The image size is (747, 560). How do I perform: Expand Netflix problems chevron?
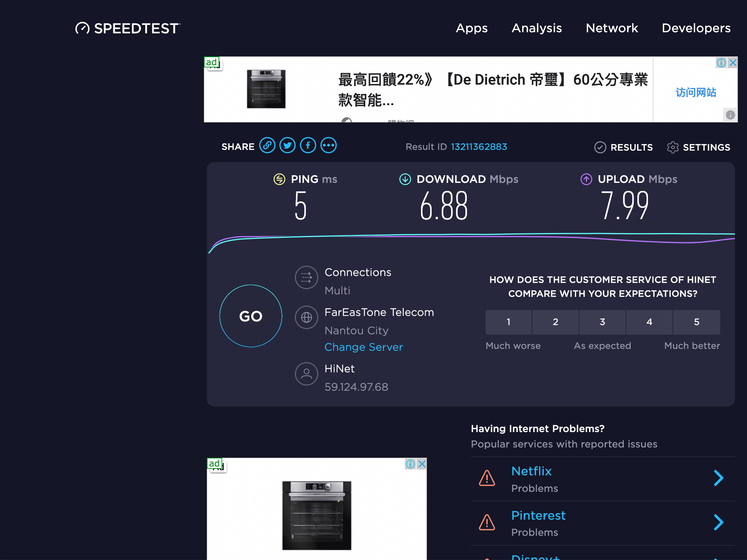coord(718,478)
